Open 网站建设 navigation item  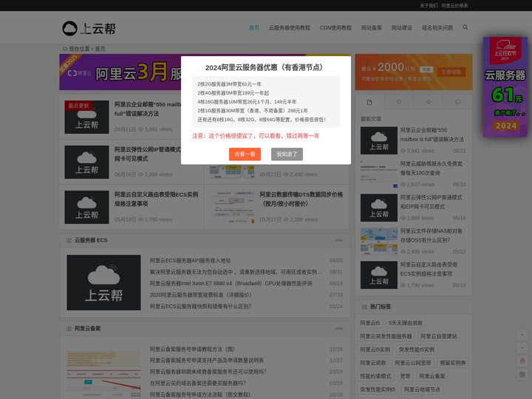click(402, 28)
